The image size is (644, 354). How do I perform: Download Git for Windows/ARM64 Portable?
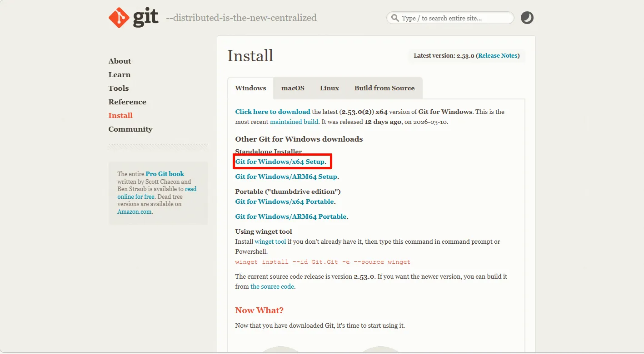(291, 216)
